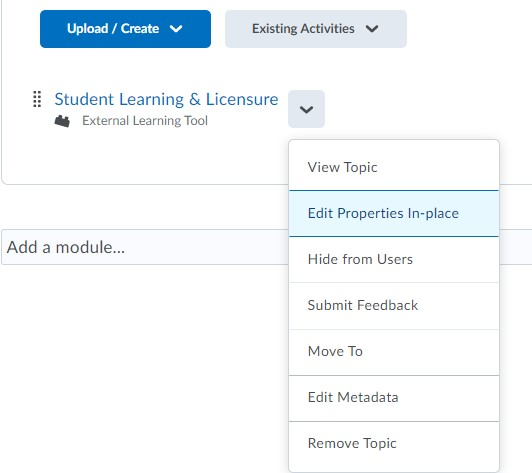
Task: Click the Existing Activities button text
Action: click(x=303, y=29)
